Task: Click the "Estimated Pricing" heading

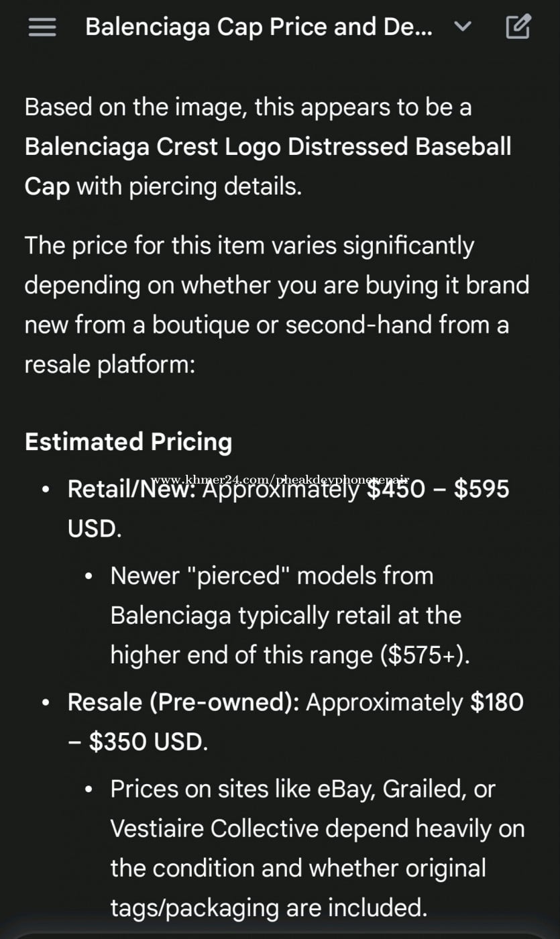Action: pyautogui.click(x=128, y=441)
